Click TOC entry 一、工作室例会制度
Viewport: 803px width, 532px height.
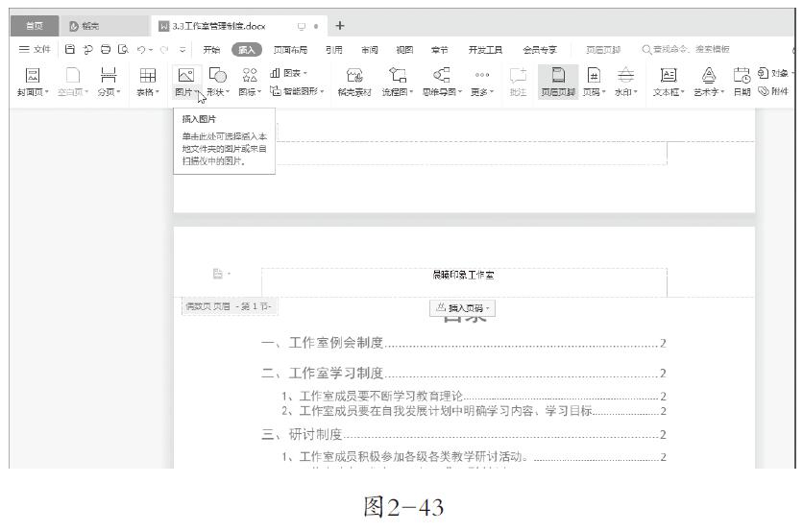coord(464,343)
